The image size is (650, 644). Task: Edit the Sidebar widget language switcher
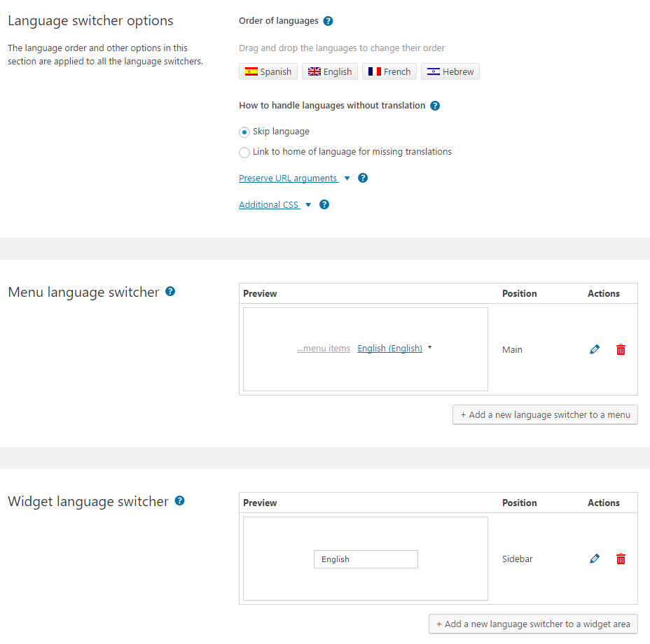point(595,559)
